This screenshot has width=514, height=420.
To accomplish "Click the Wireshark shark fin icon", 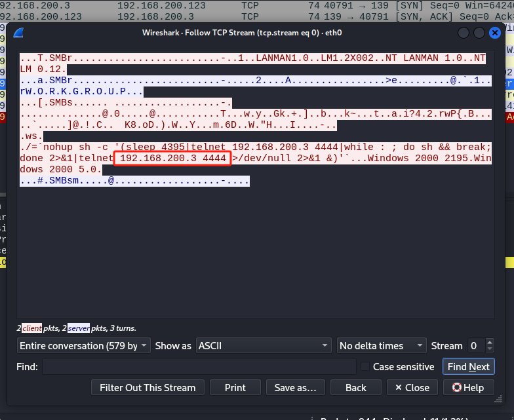I will pos(18,33).
